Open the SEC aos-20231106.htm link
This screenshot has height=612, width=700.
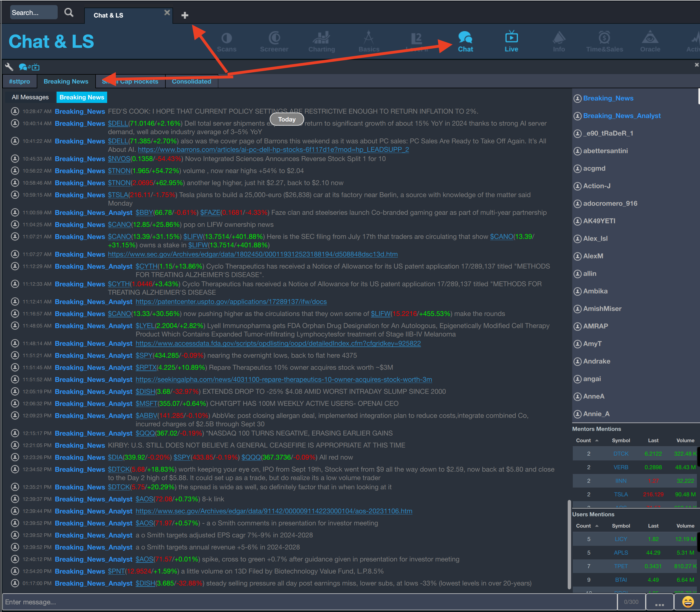pyautogui.click(x=273, y=511)
